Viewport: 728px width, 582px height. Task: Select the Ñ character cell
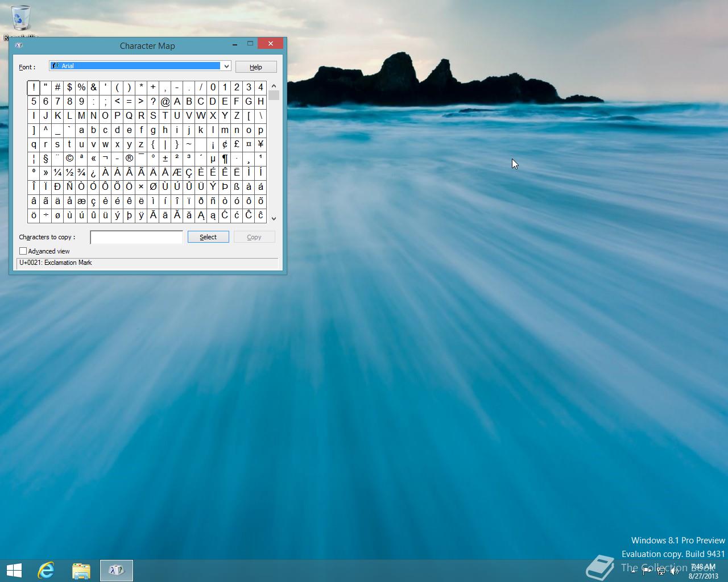coord(69,187)
